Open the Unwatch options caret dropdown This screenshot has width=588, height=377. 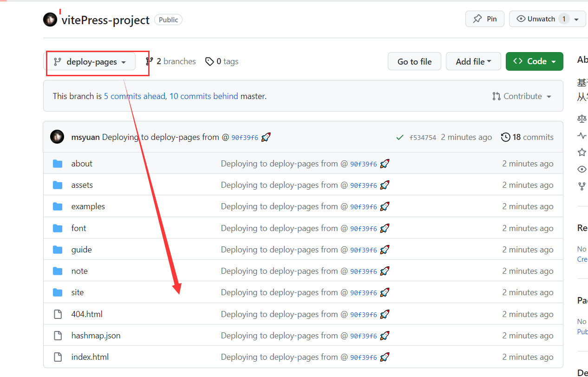(577, 20)
